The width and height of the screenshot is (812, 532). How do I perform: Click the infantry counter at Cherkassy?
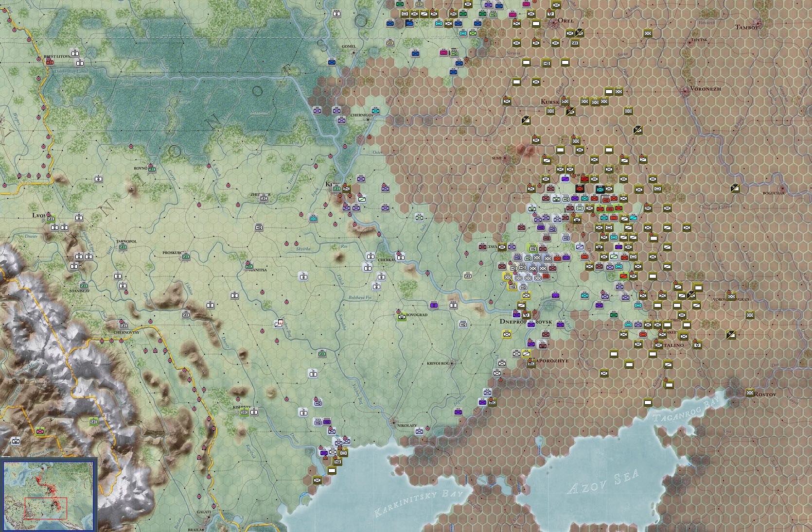(400, 257)
